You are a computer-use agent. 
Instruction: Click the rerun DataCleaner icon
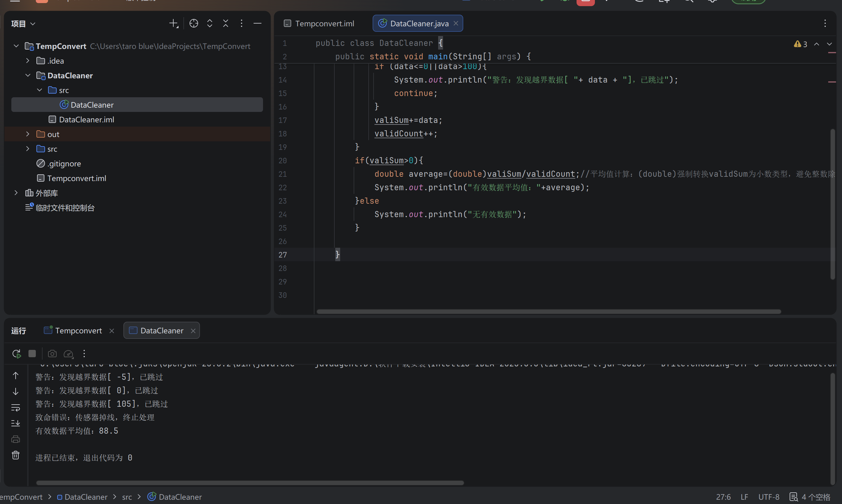click(x=16, y=354)
